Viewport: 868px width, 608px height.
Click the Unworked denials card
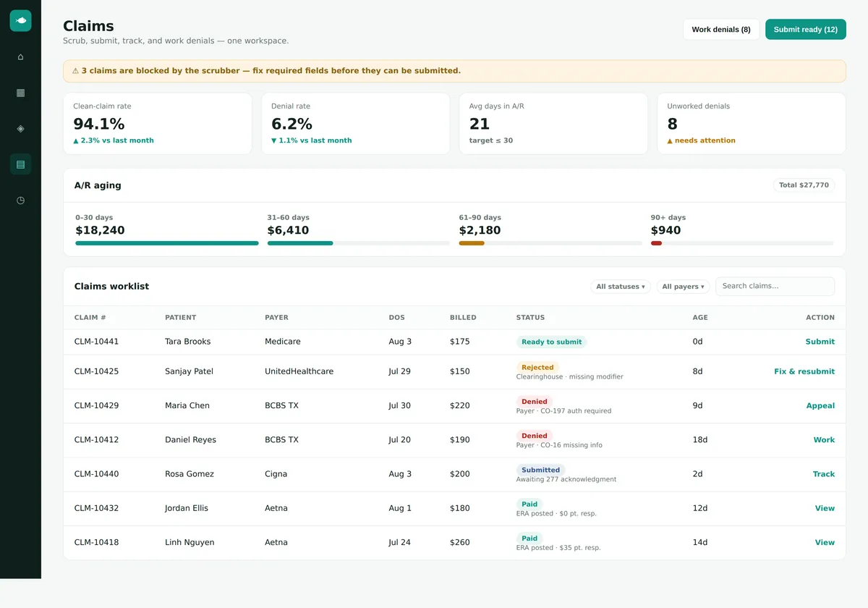point(752,123)
